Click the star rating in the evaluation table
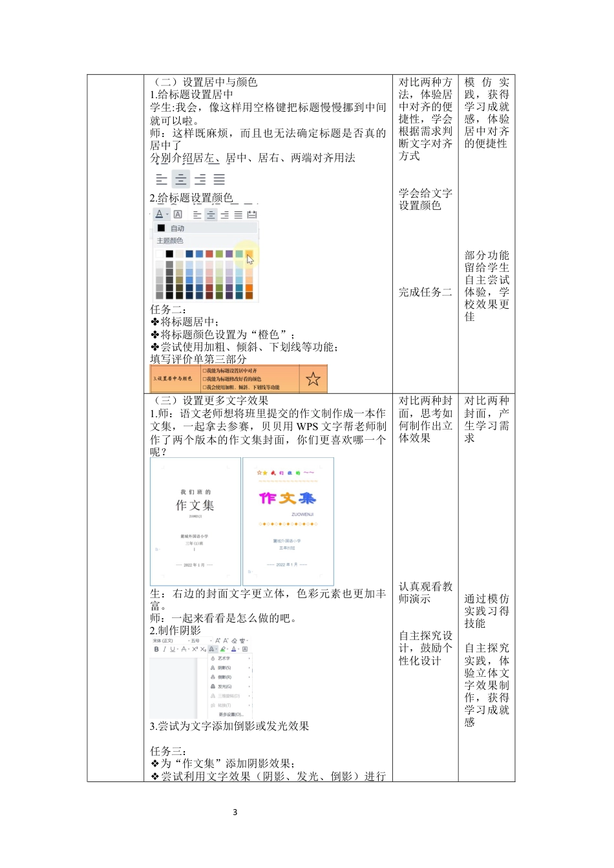Viewport: 614px width, 868px height. 313,379
